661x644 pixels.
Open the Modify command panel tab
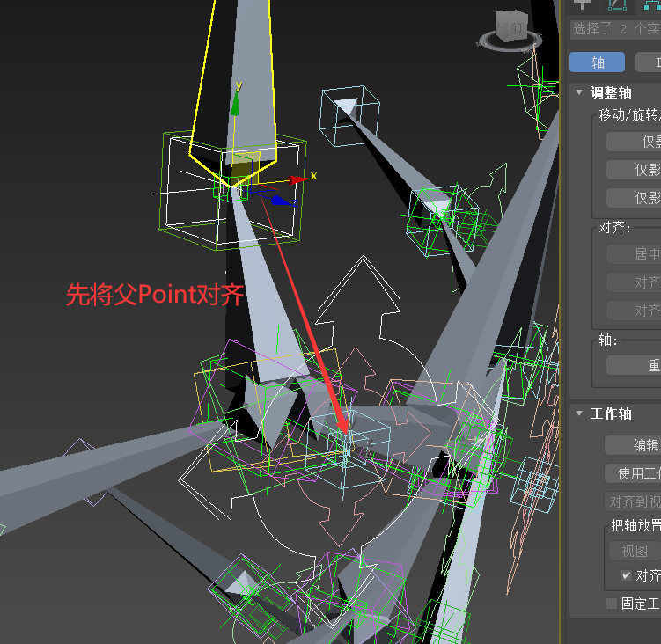(617, 4)
